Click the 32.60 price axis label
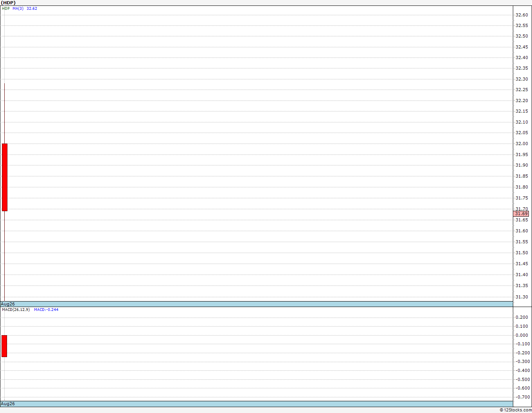The image size is (532, 413). point(521,15)
